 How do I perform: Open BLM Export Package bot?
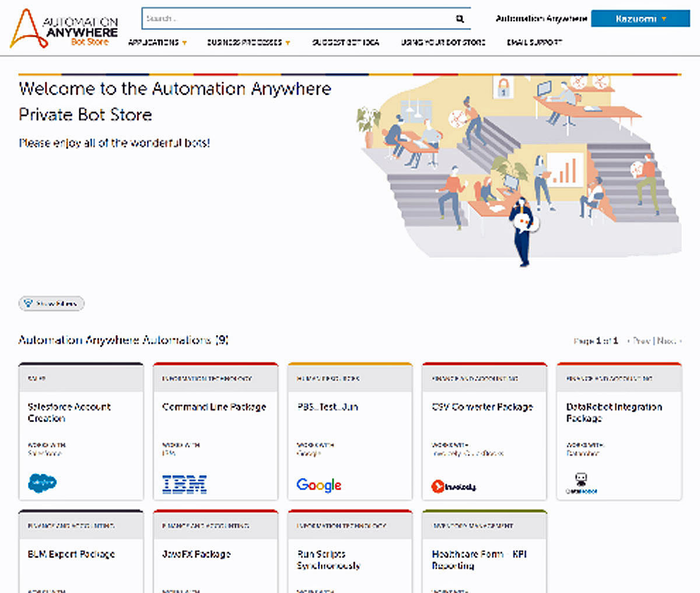click(x=71, y=554)
